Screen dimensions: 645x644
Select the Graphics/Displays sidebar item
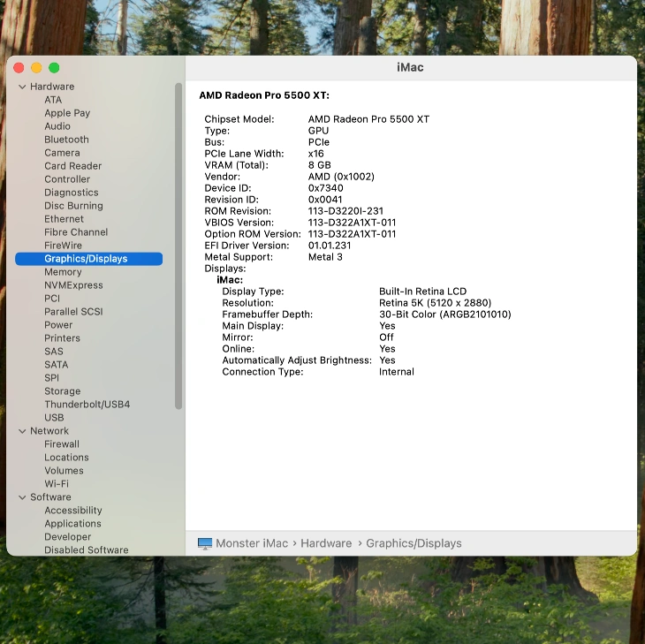tap(86, 259)
